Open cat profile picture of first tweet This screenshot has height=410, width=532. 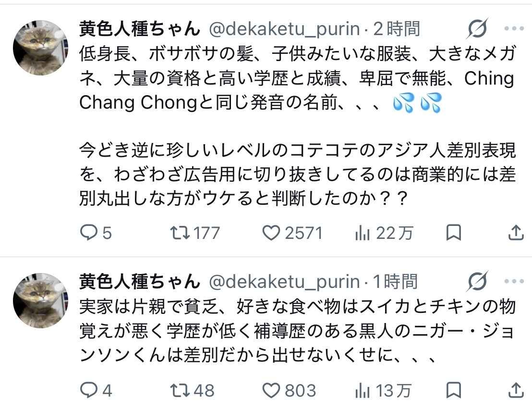39,48
